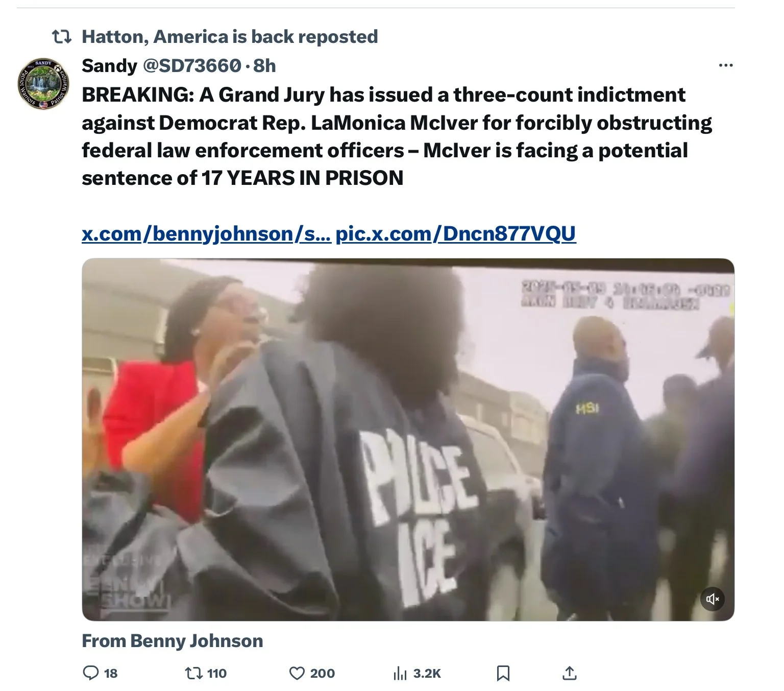Viewport: 784px width, 691px height.
Task: Open From Benny Johnson source attribution
Action: pos(173,640)
